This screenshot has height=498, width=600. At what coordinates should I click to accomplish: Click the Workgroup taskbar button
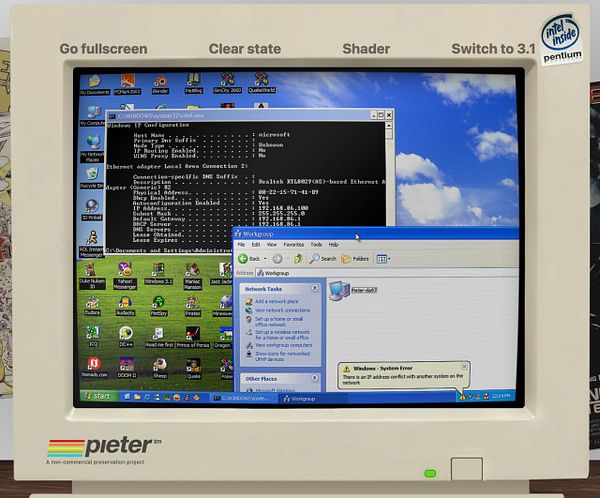314,398
